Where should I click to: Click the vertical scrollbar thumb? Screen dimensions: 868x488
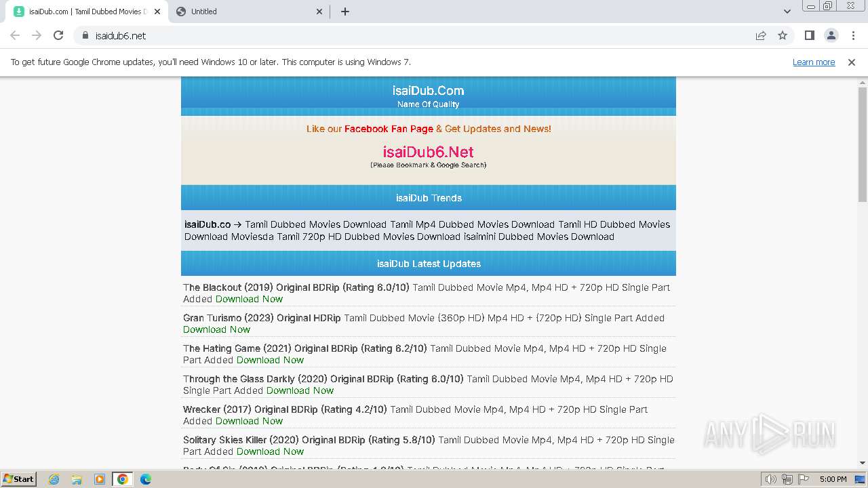[863, 144]
